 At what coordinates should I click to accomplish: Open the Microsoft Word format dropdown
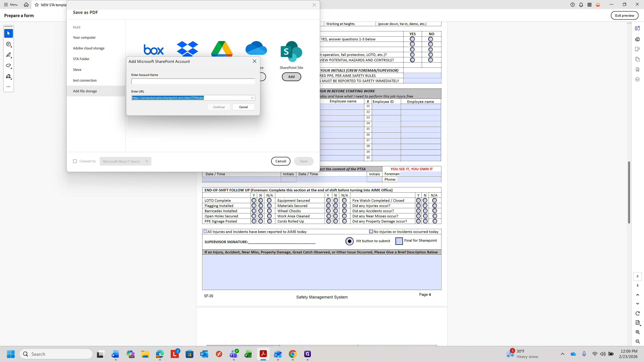coord(125,161)
